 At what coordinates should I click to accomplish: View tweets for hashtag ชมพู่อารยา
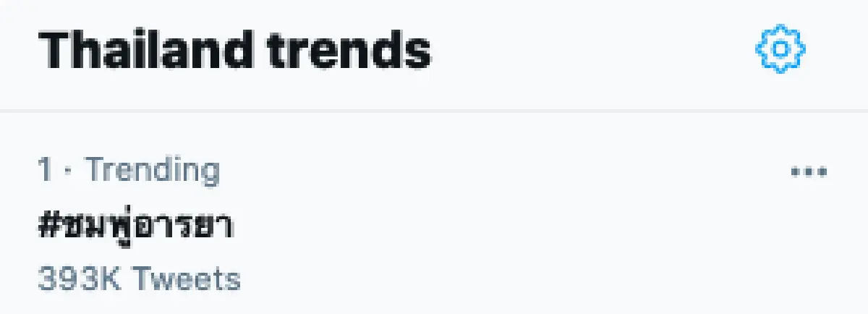135,226
